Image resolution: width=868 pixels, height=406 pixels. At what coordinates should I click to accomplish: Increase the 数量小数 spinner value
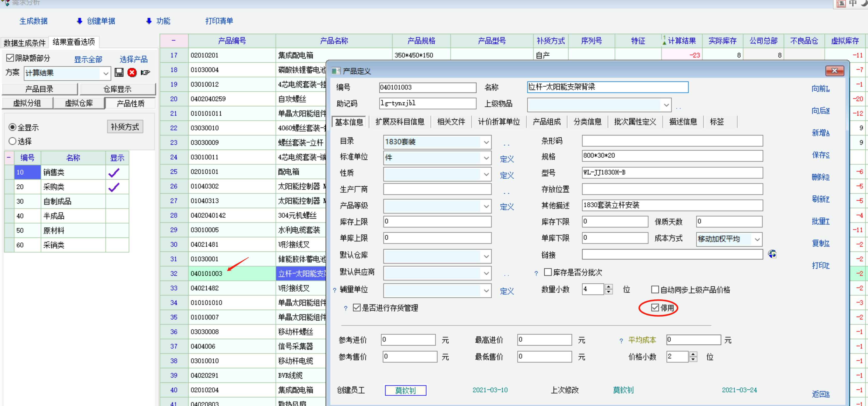click(x=609, y=286)
